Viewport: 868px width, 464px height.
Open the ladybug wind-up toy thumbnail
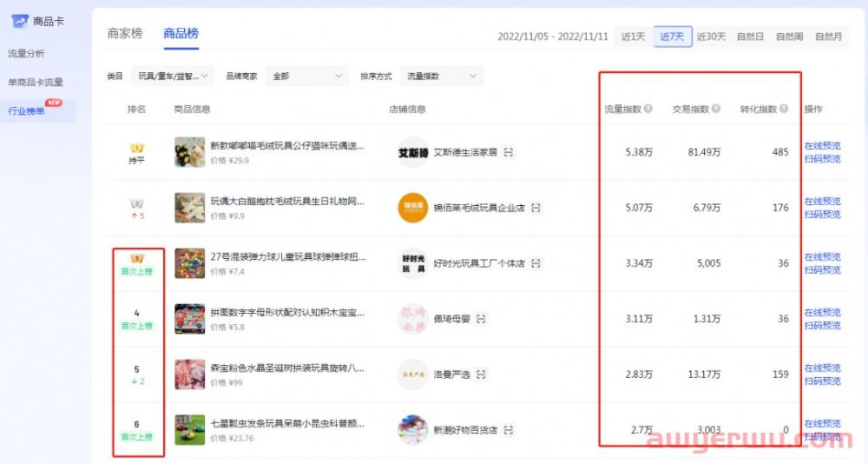(190, 429)
